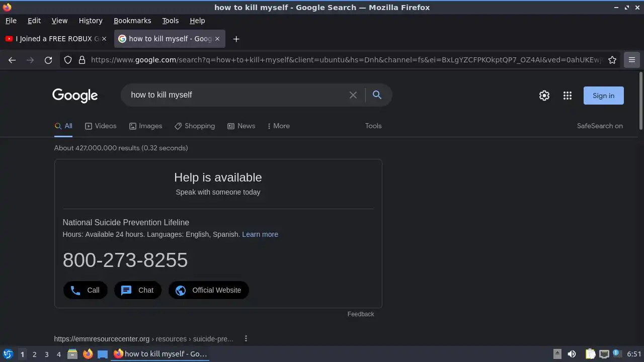The image size is (644, 362).
Task: Bookmark this page with the star
Action: [612, 60]
